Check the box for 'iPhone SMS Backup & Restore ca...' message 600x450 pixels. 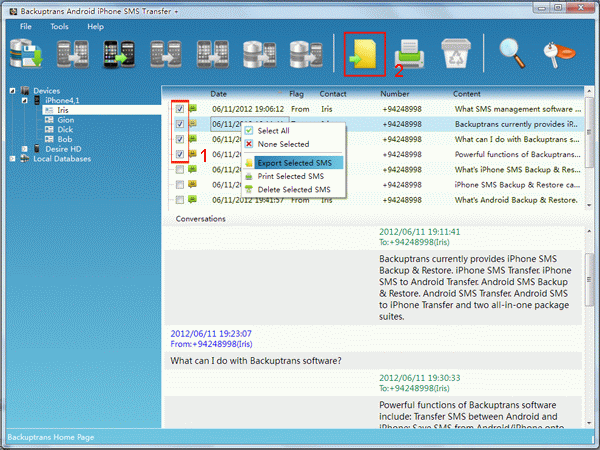click(x=179, y=185)
